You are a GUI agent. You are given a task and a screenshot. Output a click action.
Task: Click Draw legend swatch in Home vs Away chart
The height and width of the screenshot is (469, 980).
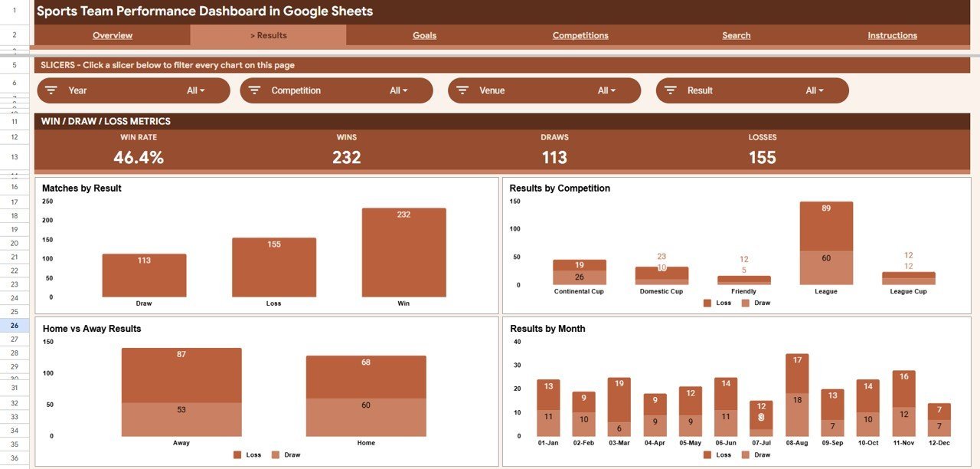276,454
